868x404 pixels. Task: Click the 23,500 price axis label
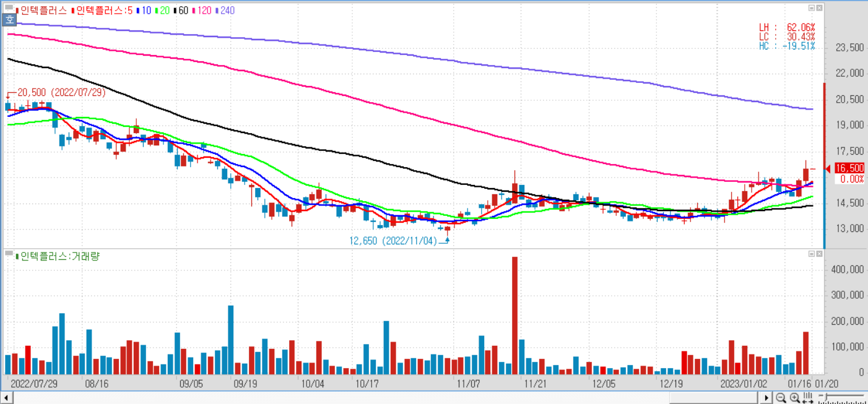tap(849, 48)
